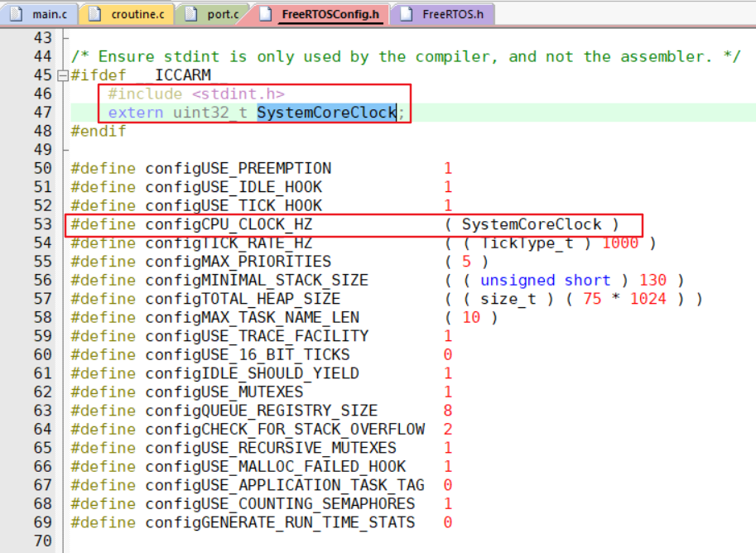Screen dimensions: 756x553
Task: Click the highlighted SystemCoreClock identifier
Action: coord(325,112)
